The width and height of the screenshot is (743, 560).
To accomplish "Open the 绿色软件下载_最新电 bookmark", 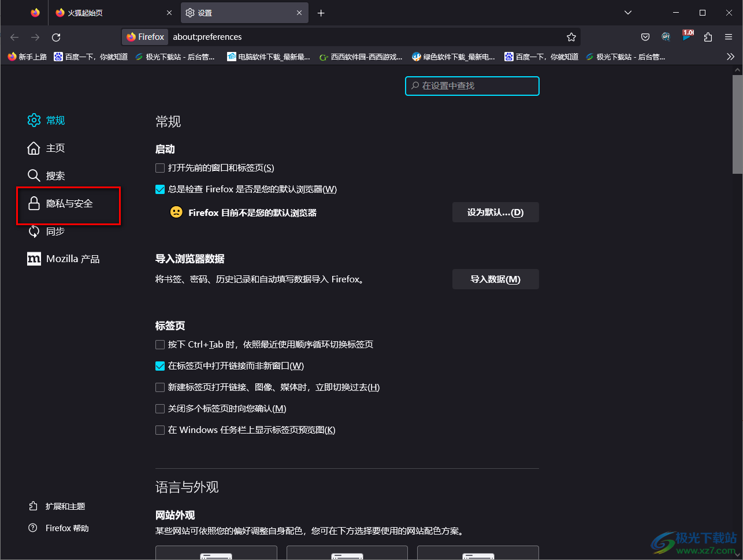I will [x=454, y=57].
